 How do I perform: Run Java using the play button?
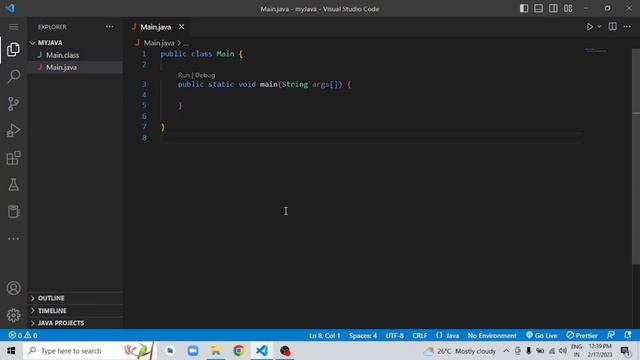pos(589,27)
